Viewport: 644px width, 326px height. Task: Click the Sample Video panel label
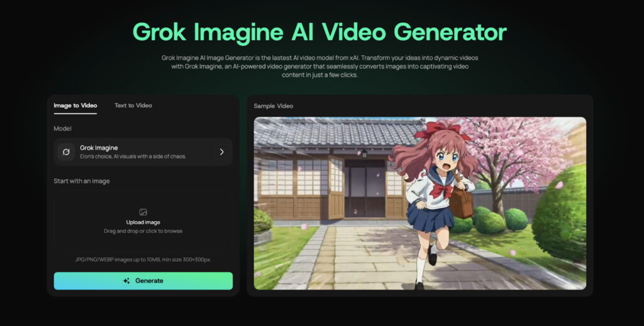(x=273, y=106)
